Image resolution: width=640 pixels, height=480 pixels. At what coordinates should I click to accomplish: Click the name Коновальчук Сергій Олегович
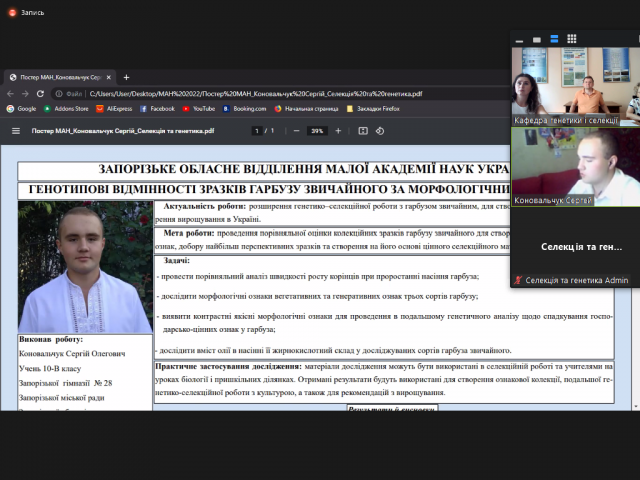[72, 354]
